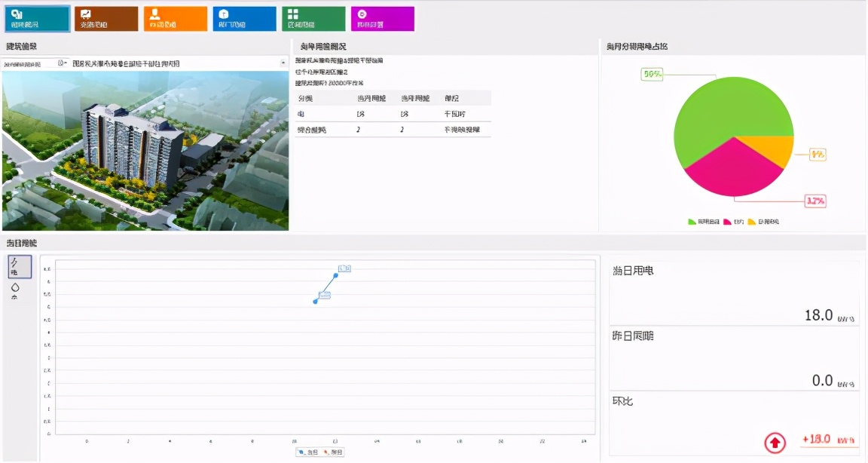Toggle the blue series in chart legend
868x463 pixels.
(x=309, y=452)
